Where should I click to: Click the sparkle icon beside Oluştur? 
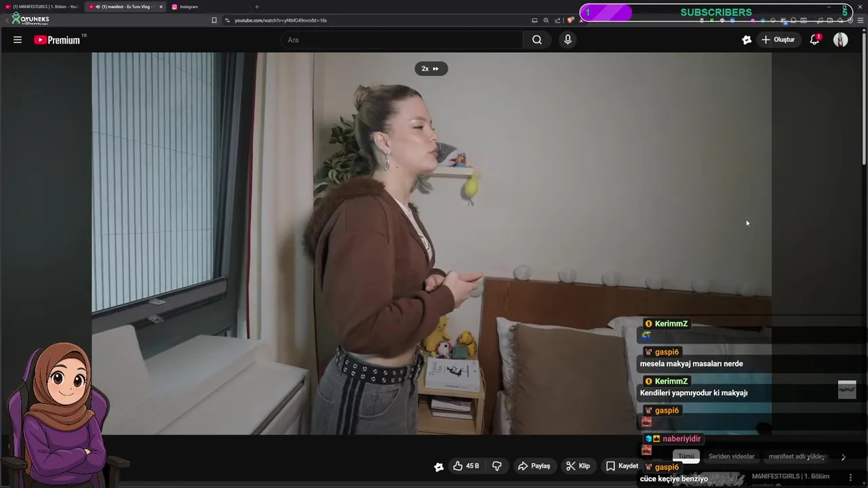747,40
